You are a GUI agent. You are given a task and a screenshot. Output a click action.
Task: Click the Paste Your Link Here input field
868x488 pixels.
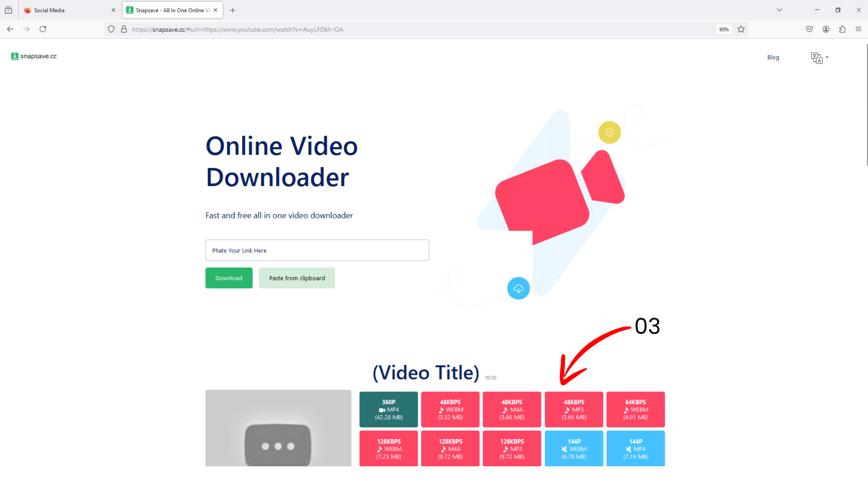tap(317, 250)
